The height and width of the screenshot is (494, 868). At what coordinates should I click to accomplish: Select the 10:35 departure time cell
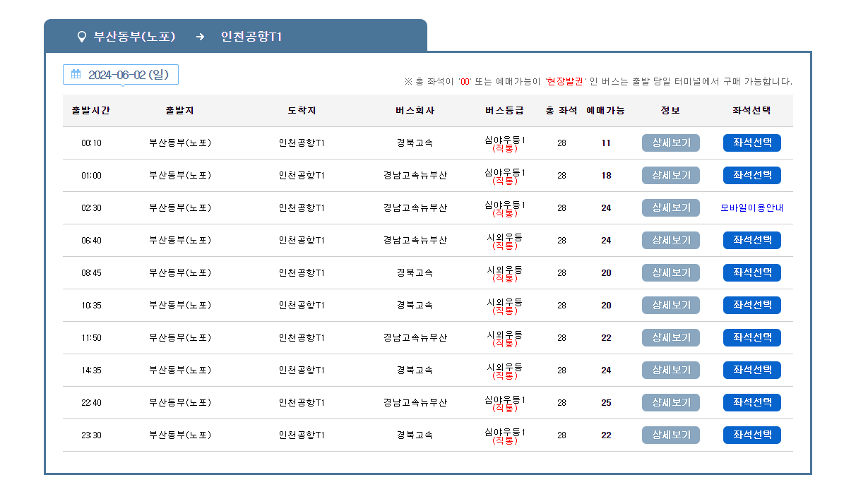pyautogui.click(x=91, y=306)
